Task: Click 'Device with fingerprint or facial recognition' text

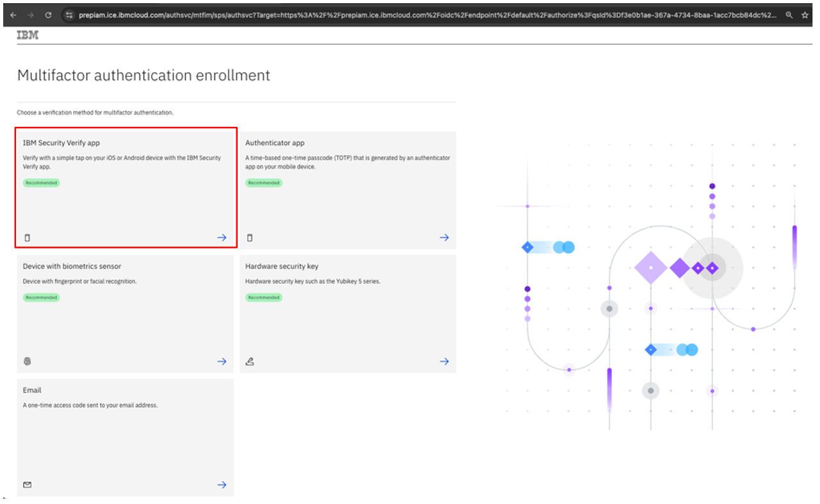Action: pos(80,281)
